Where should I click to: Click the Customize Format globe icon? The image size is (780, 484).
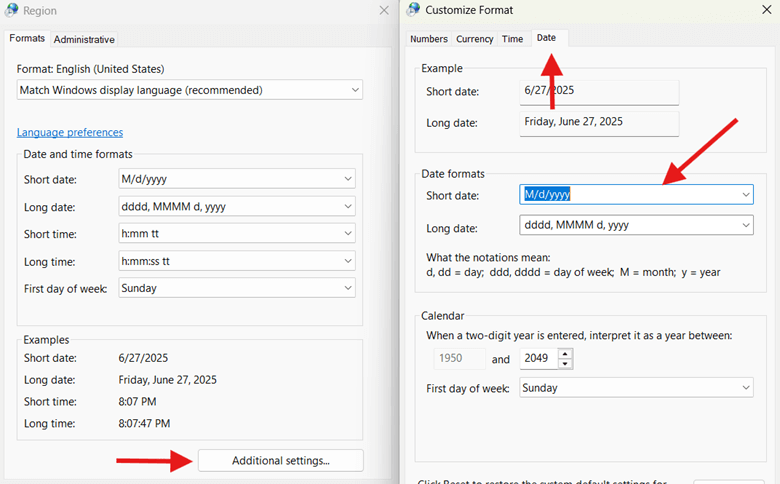pyautogui.click(x=413, y=10)
